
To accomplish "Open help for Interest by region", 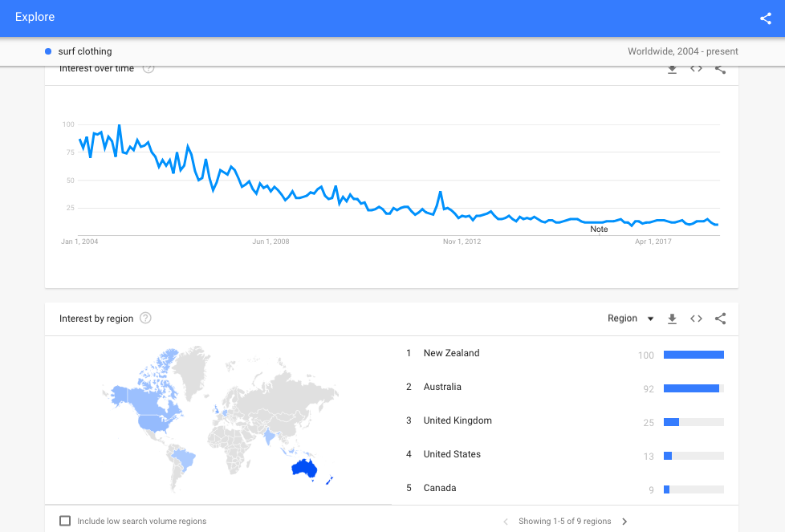I will tap(145, 319).
